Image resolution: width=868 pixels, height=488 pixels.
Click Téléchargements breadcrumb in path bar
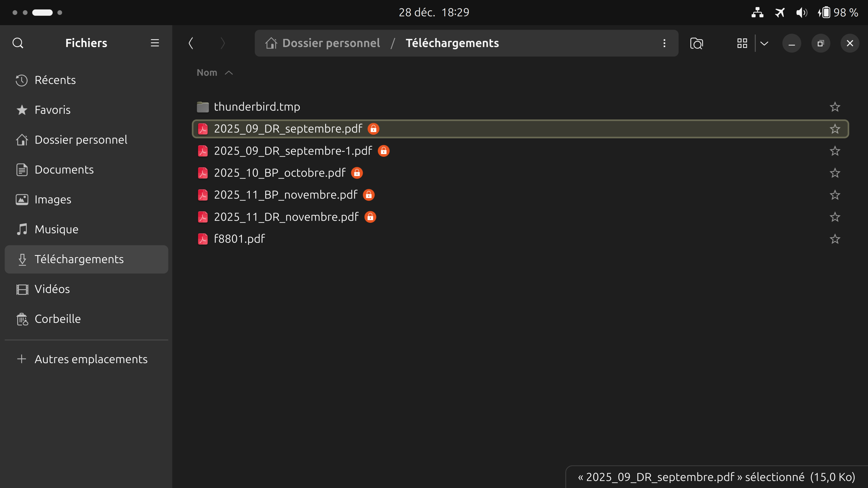(x=452, y=43)
